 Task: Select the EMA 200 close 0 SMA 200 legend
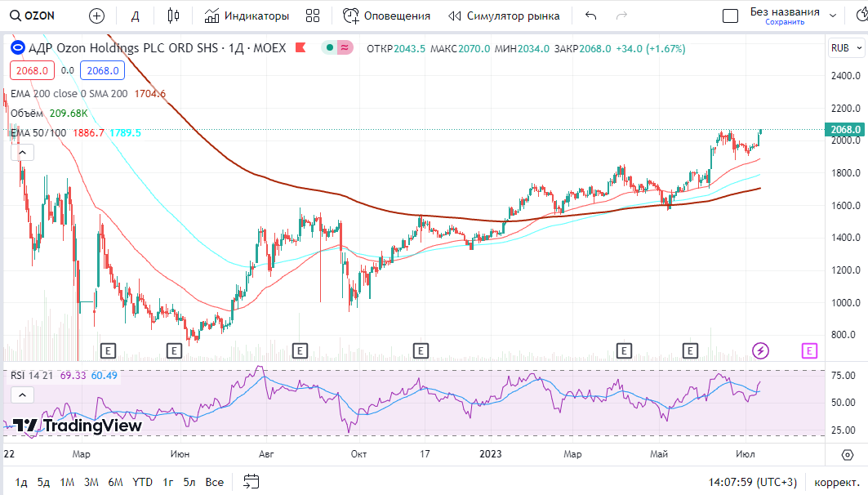(69, 94)
